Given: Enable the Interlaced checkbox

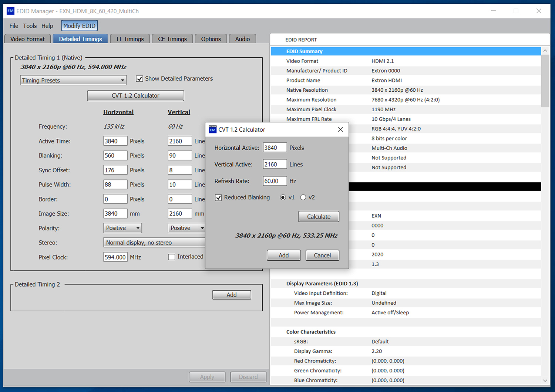Looking at the screenshot, I should point(171,257).
